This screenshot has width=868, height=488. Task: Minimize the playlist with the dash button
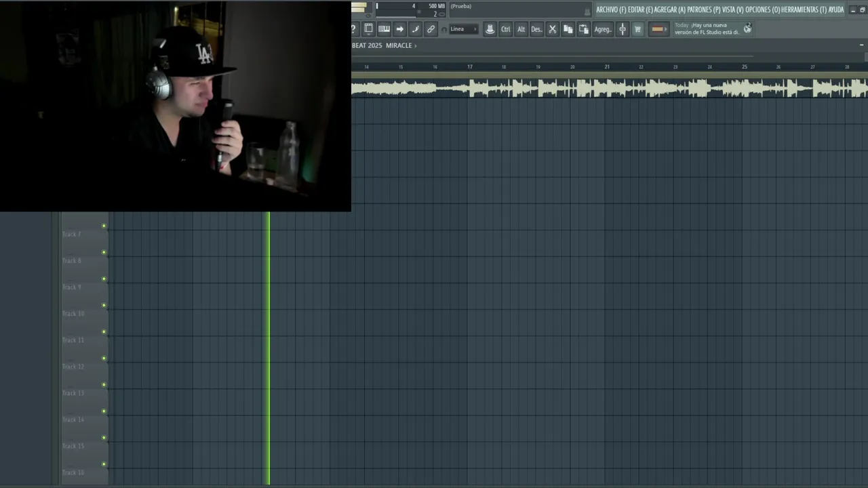861,45
